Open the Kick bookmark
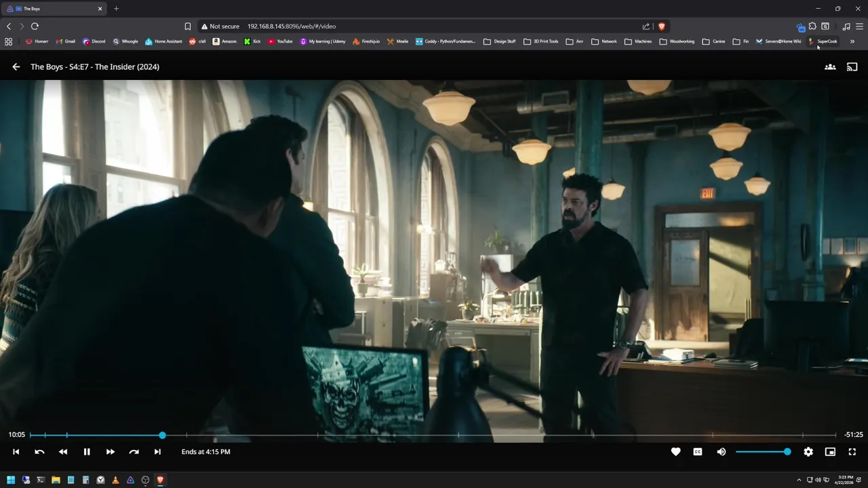868x488 pixels. pos(252,41)
